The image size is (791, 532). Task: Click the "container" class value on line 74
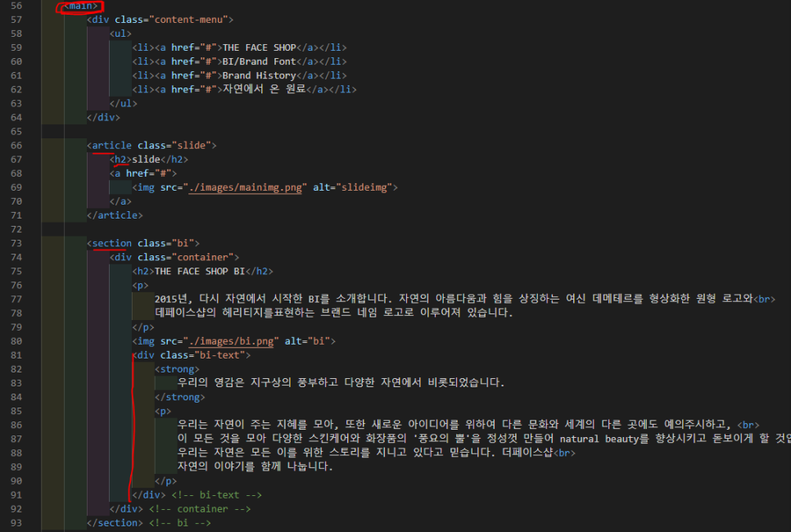tap(202, 257)
